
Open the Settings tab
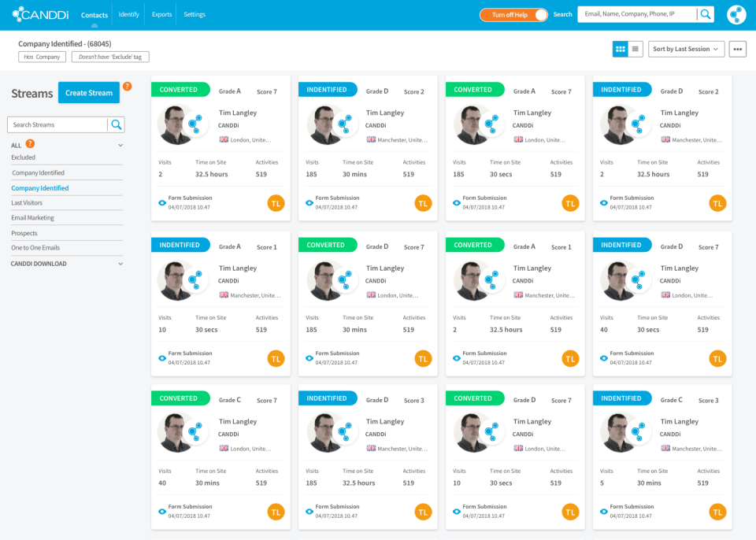click(195, 14)
